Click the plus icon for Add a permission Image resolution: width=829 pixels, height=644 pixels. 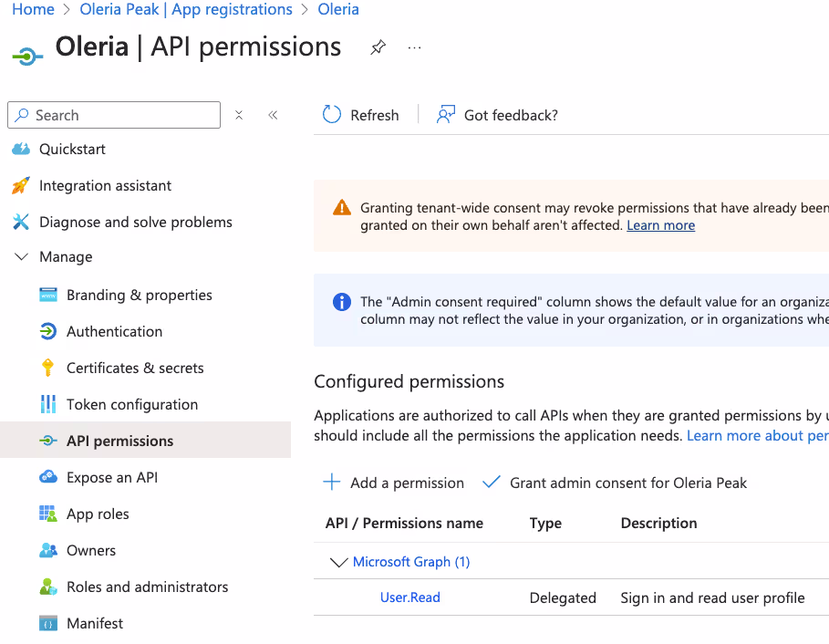(x=331, y=483)
